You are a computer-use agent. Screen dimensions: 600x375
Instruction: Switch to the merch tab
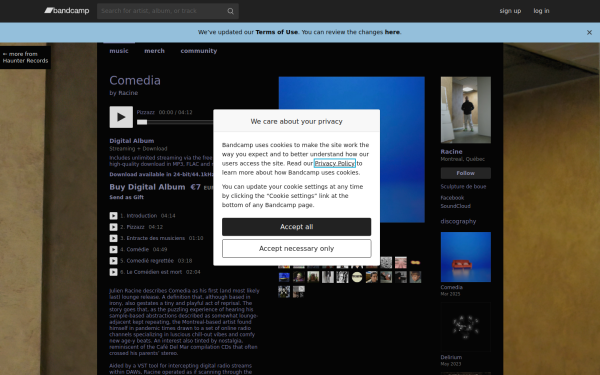tap(155, 51)
